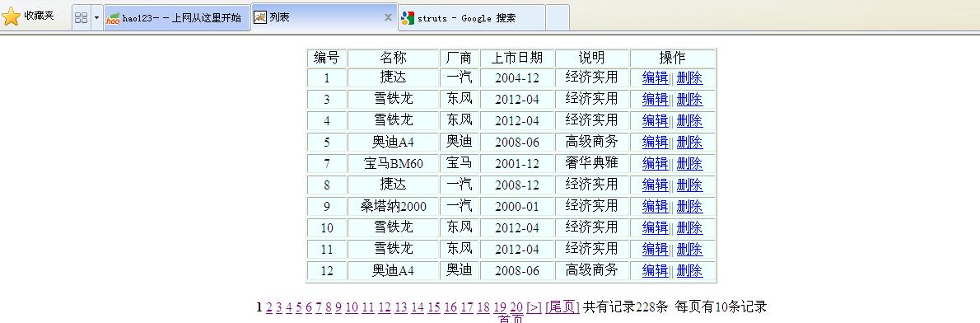The width and height of the screenshot is (980, 323).
Task: Open the quick tabs grid icon
Action: coord(82,17)
